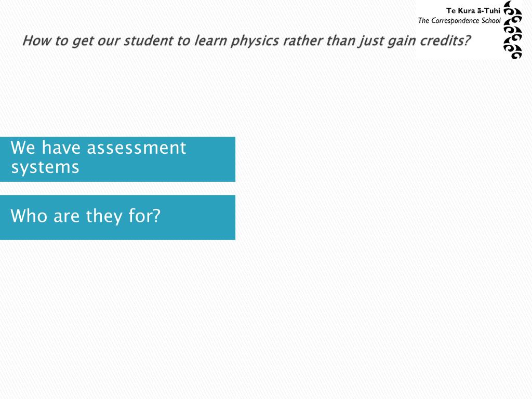Click the word "credits?" ending the title
The width and height of the screenshot is (532, 399).
pyautogui.click(x=445, y=41)
